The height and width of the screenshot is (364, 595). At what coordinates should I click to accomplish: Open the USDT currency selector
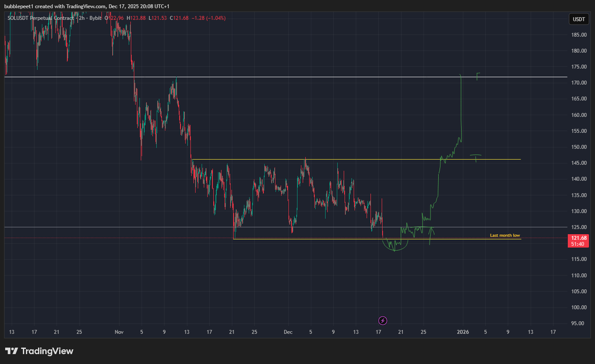(579, 19)
